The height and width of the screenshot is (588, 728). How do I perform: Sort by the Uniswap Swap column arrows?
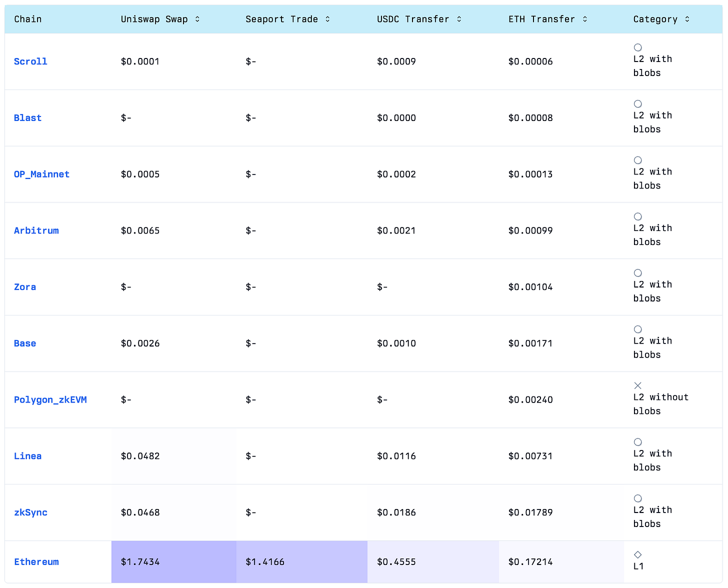point(197,19)
